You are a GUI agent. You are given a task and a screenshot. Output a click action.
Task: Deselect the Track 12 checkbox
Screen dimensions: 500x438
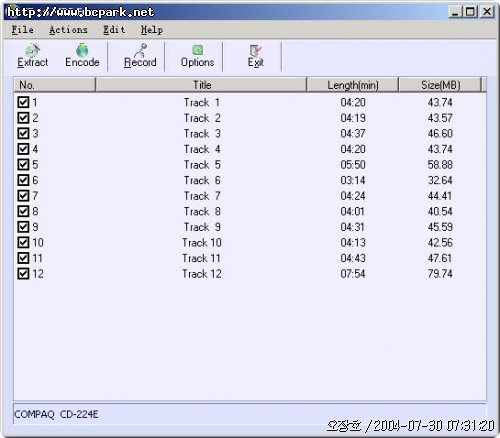pos(23,274)
